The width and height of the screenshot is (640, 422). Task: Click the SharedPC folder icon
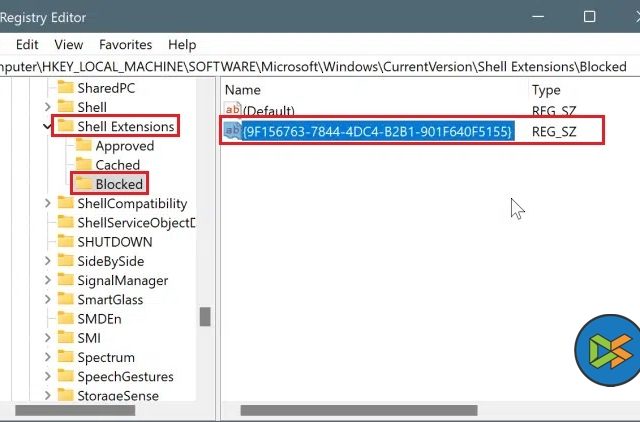tap(65, 87)
